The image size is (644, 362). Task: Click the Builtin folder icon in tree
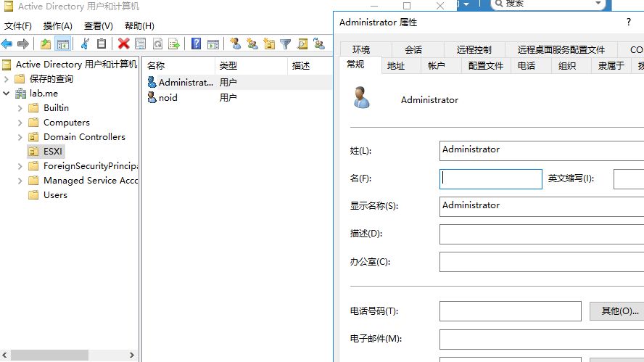coord(33,107)
